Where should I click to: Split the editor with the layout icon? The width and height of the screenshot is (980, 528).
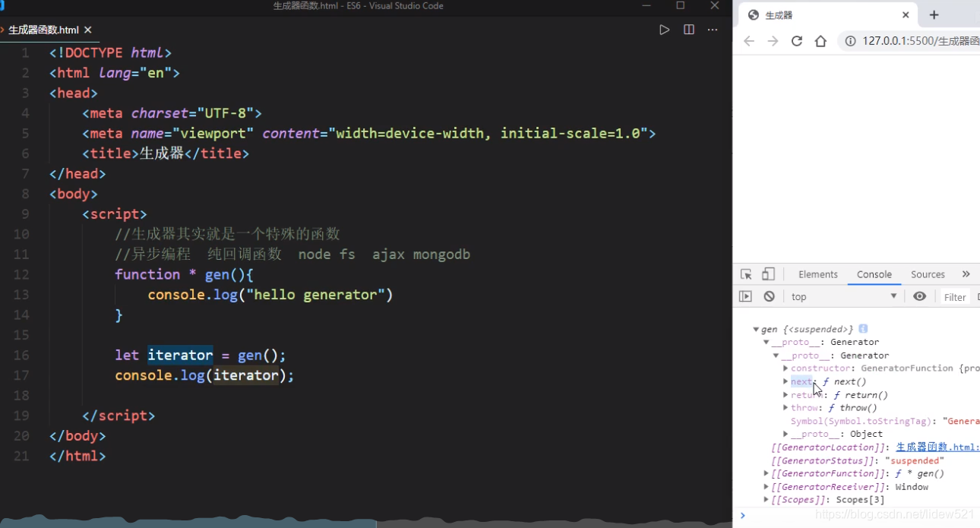689,30
